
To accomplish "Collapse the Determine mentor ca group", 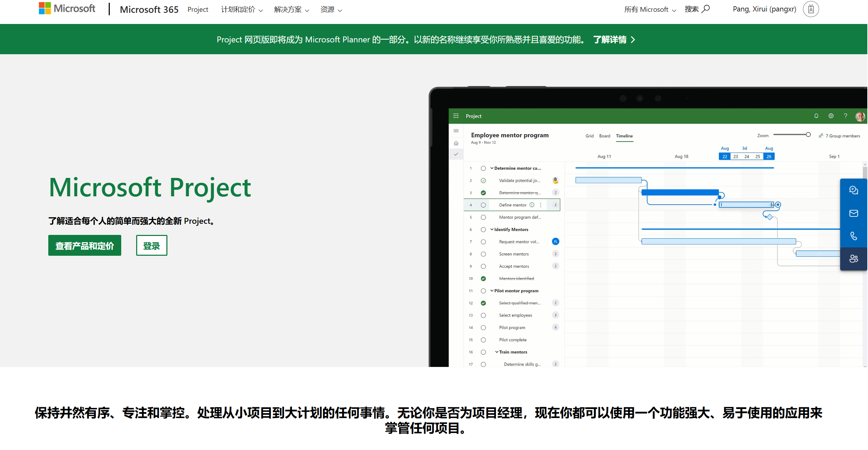I will [492, 168].
